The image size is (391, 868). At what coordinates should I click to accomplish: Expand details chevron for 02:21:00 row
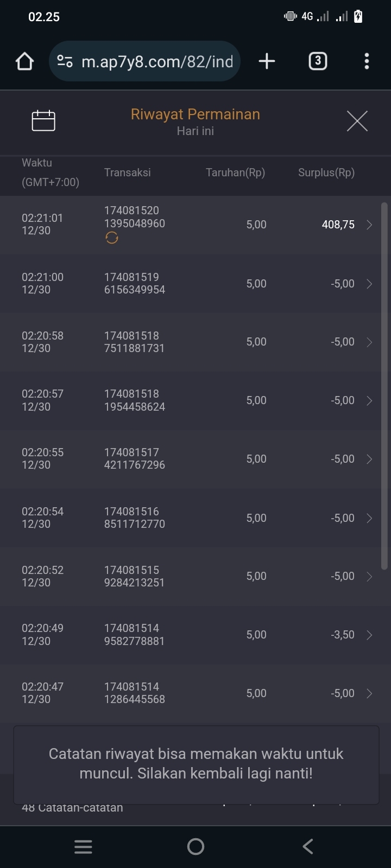click(369, 284)
